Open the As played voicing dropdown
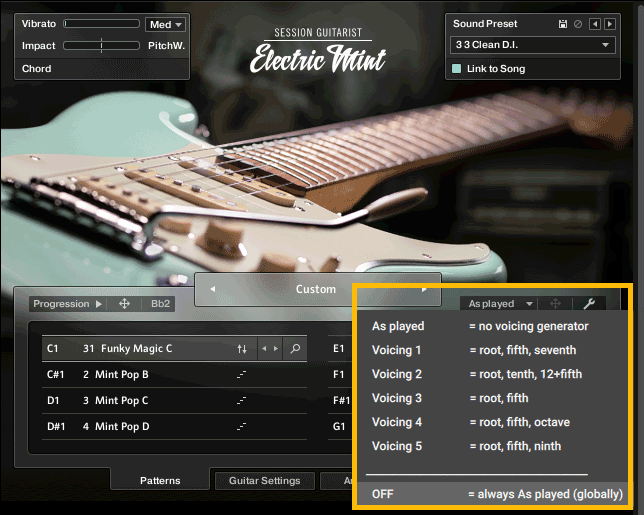This screenshot has height=515, width=644. [x=501, y=304]
